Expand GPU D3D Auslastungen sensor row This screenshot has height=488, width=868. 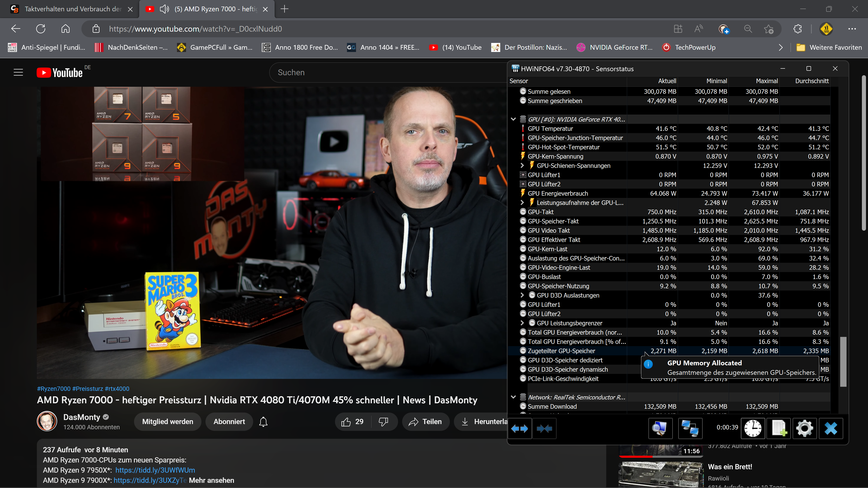pos(522,295)
